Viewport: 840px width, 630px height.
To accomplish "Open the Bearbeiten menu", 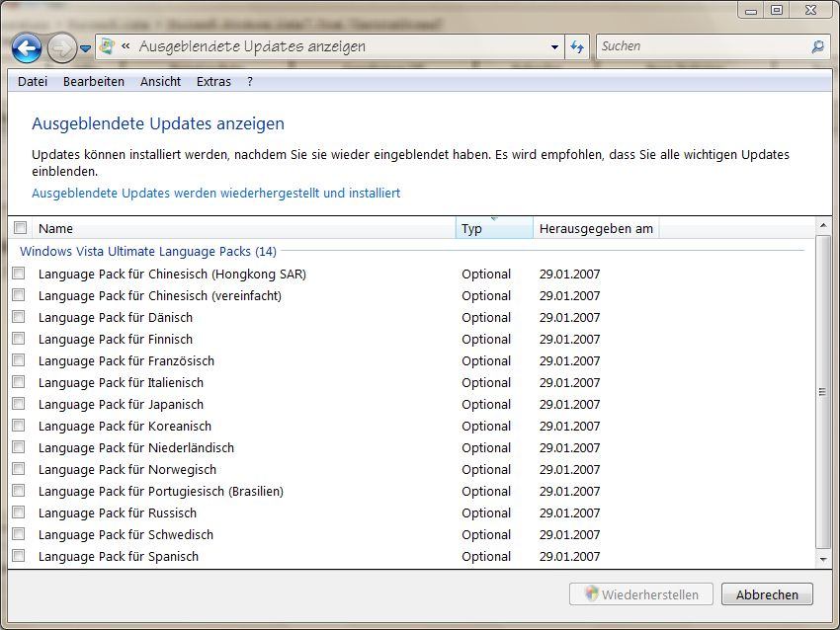I will pyautogui.click(x=94, y=81).
